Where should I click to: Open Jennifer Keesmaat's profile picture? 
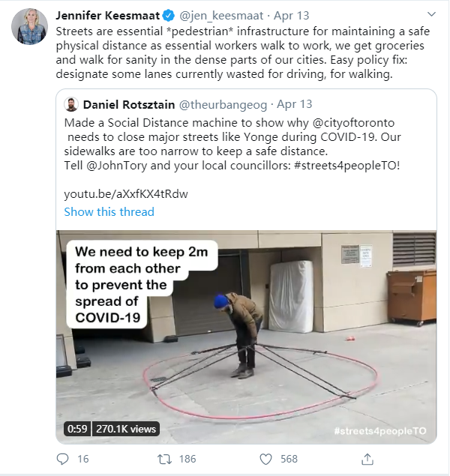click(x=29, y=26)
